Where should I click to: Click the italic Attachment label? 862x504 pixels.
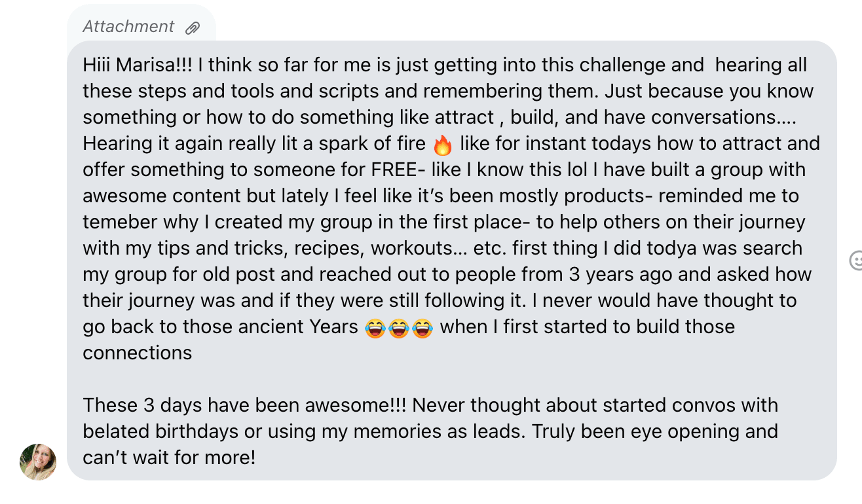point(128,27)
